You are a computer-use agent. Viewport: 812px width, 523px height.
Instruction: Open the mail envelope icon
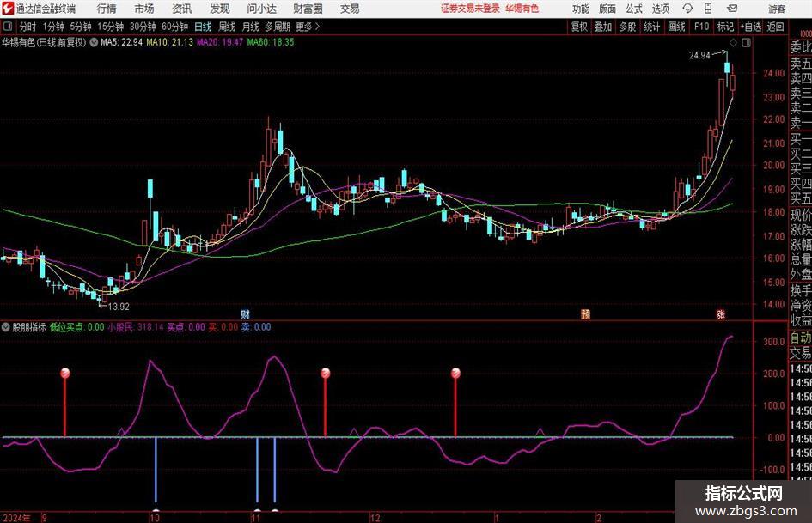point(732,9)
